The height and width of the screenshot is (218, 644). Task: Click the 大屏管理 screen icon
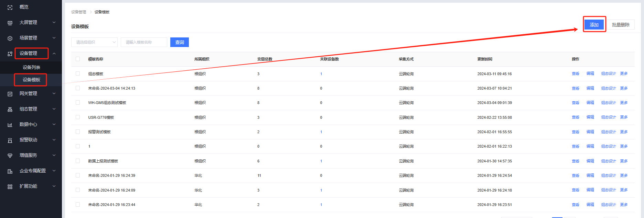pos(10,23)
